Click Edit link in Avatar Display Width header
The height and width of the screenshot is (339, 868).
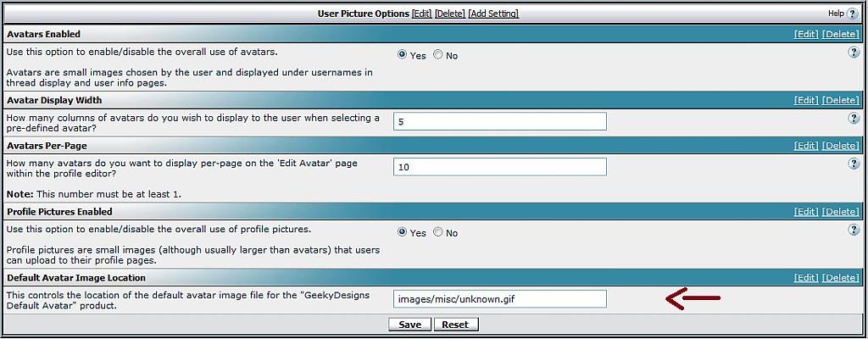[806, 100]
